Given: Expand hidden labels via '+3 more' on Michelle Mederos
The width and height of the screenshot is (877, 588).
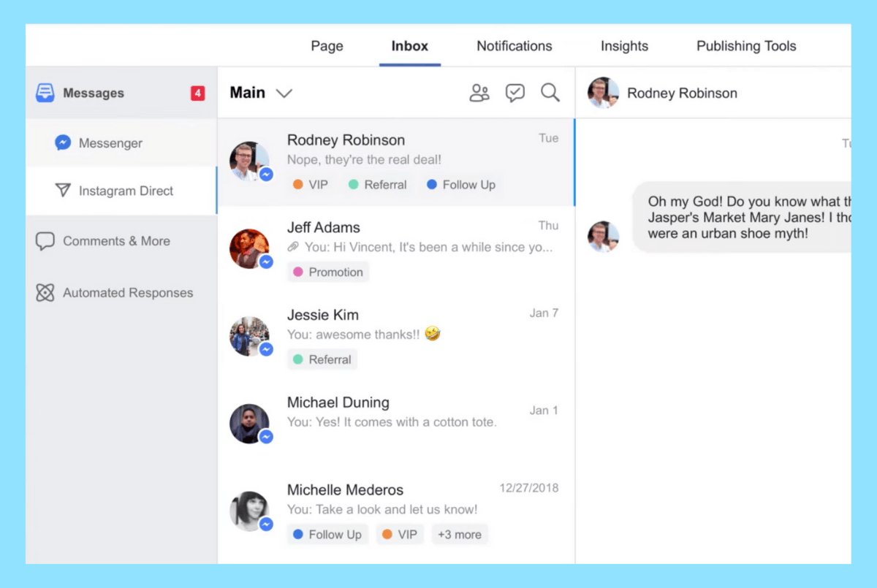Looking at the screenshot, I should click(460, 534).
